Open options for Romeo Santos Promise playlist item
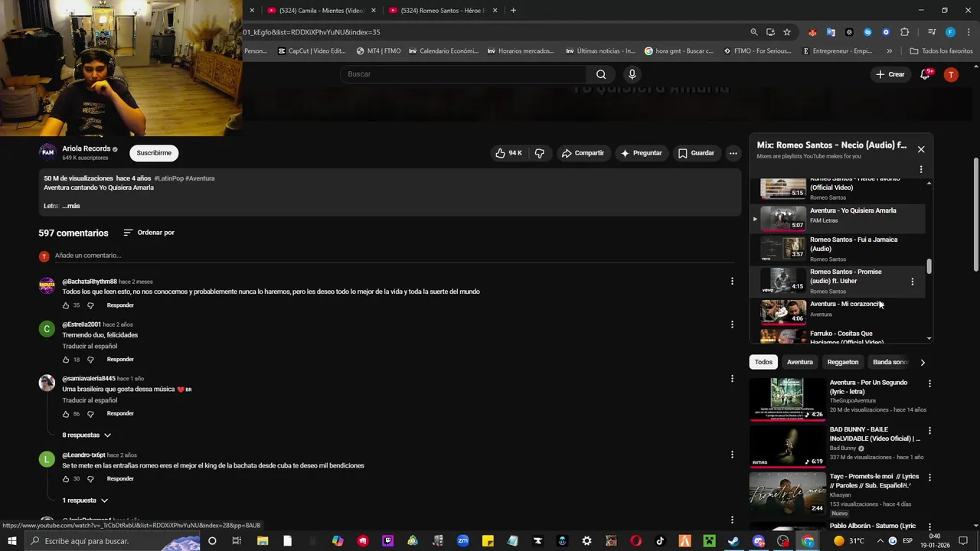The image size is (980, 551). [912, 282]
